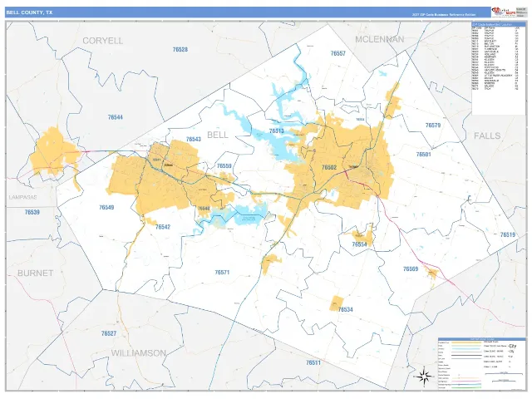This screenshot has width=532, height=399.
Task: Select ZIP code label 76534
Action: [x=346, y=309]
